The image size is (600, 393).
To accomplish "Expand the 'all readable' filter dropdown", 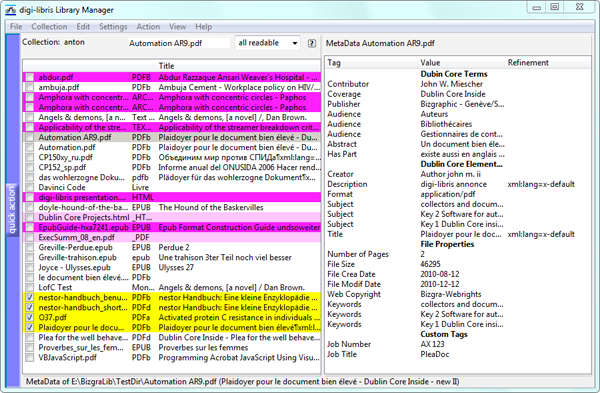I will click(x=267, y=43).
